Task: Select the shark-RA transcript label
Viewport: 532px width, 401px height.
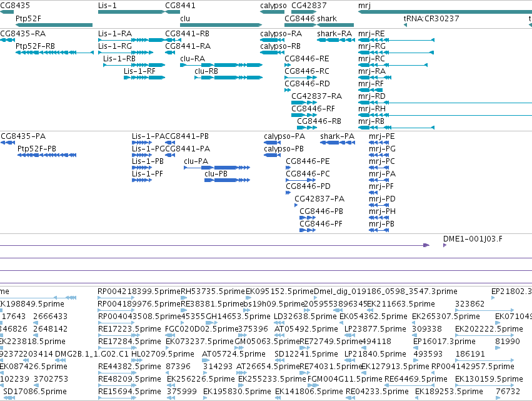Action: coord(334,34)
